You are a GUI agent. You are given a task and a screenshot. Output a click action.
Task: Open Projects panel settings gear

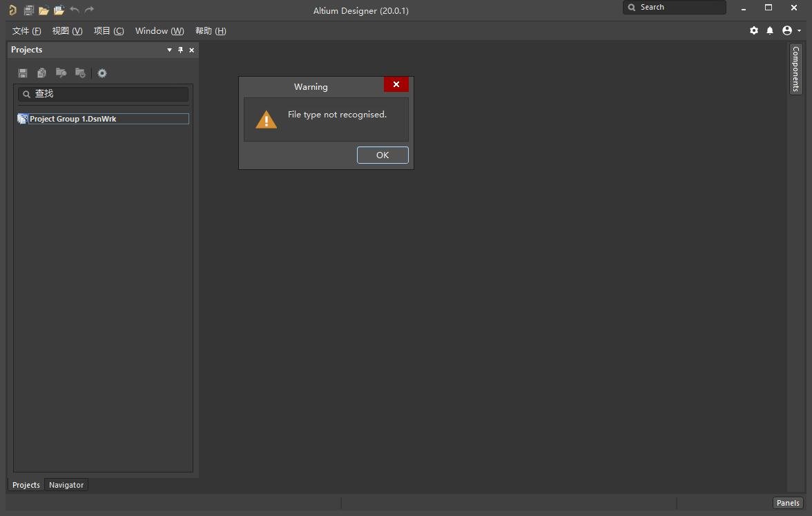(x=102, y=73)
